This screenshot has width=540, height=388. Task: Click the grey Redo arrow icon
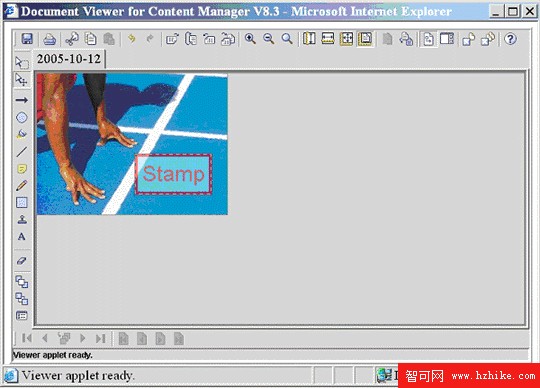[149, 39]
